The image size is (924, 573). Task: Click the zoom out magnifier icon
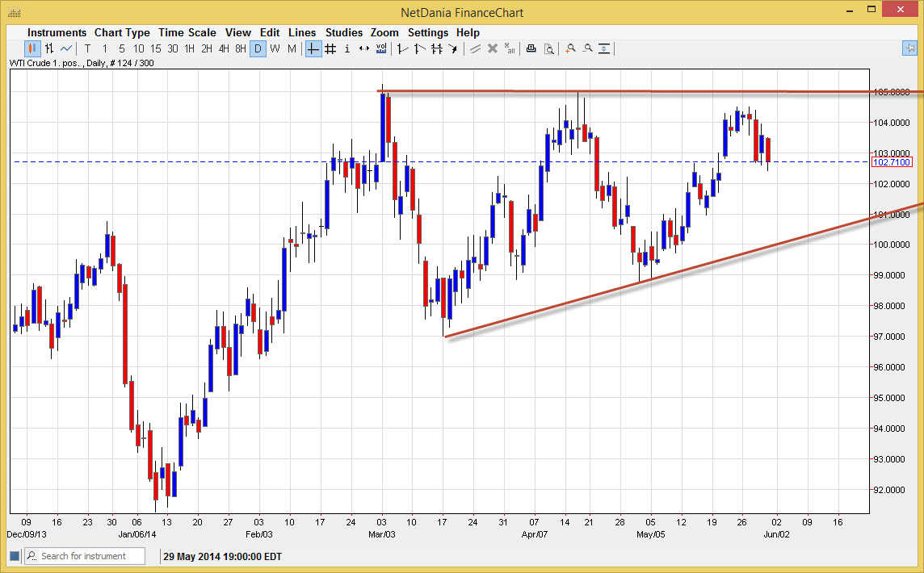pyautogui.click(x=587, y=48)
